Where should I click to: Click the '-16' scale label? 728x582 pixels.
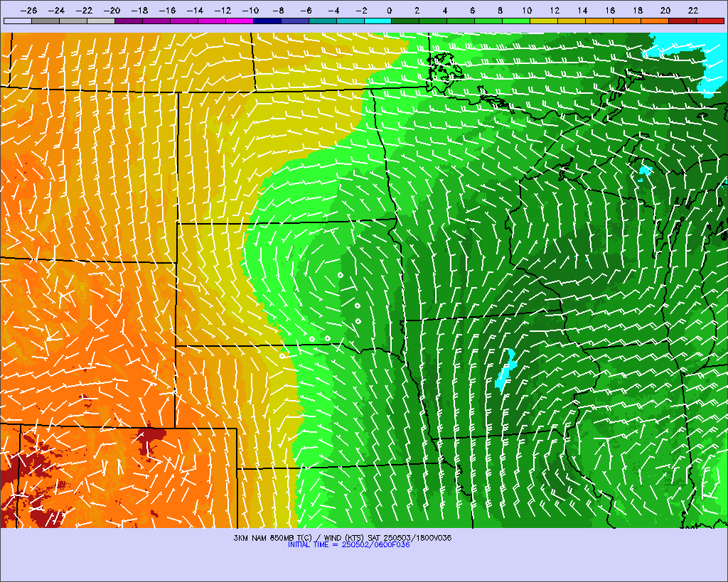click(168, 10)
